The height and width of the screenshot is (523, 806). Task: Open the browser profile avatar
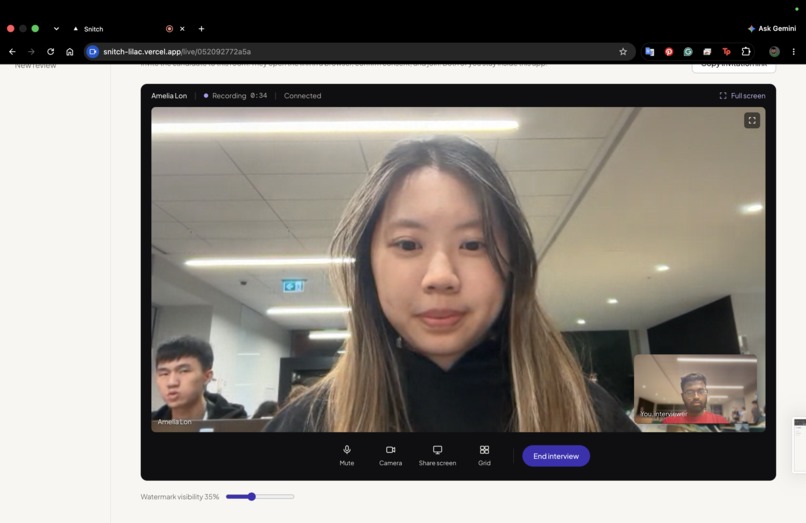(x=774, y=51)
